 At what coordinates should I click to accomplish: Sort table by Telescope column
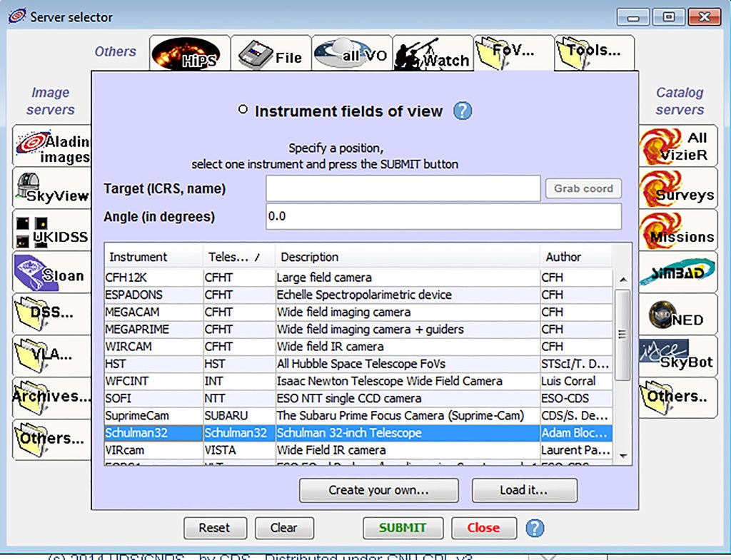239,257
